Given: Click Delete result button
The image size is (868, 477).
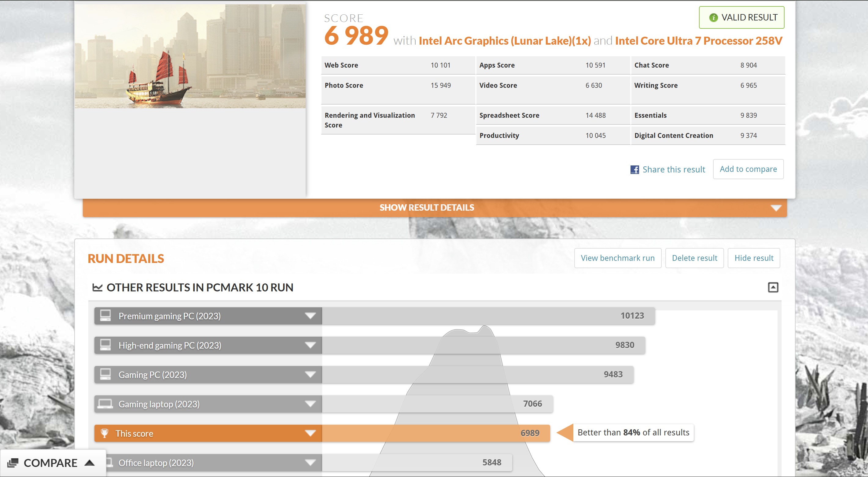Looking at the screenshot, I should pos(694,258).
